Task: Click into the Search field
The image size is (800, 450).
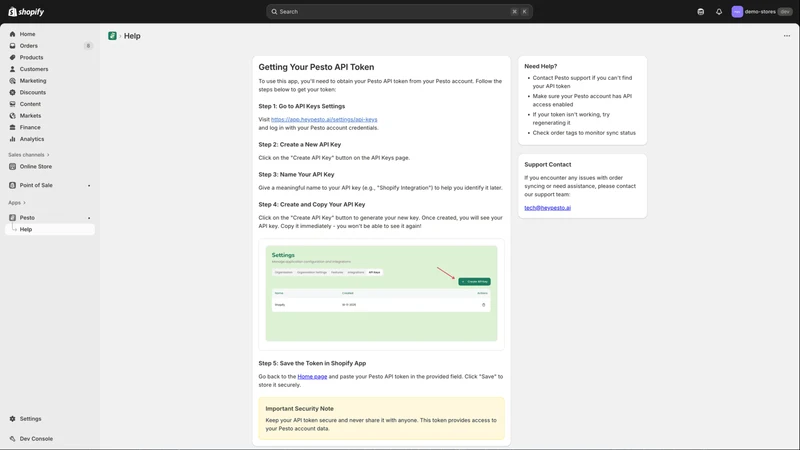Action: [x=399, y=12]
